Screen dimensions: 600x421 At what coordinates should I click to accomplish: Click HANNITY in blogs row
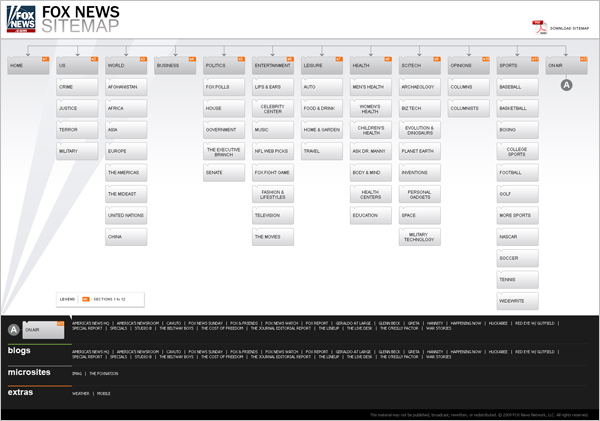click(x=435, y=352)
